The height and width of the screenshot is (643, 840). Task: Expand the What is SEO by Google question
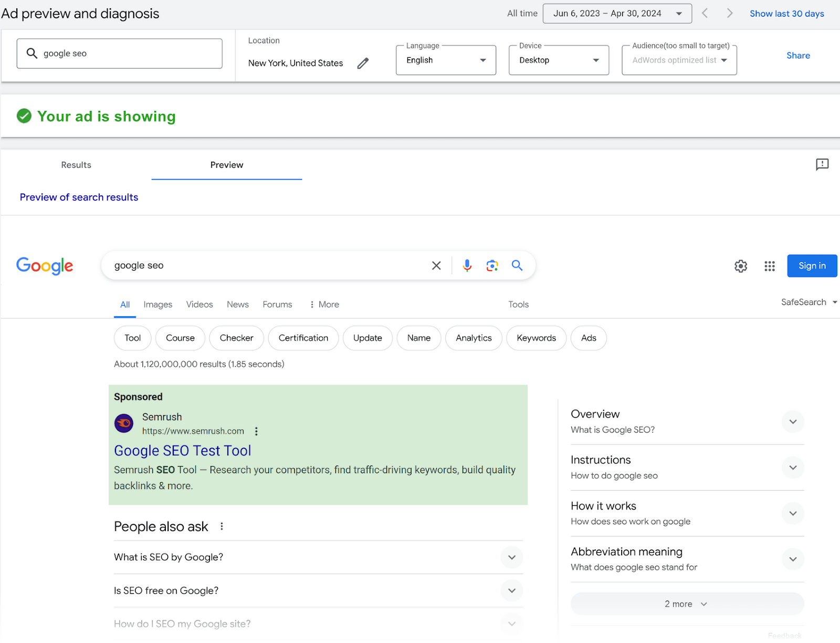[x=511, y=557]
